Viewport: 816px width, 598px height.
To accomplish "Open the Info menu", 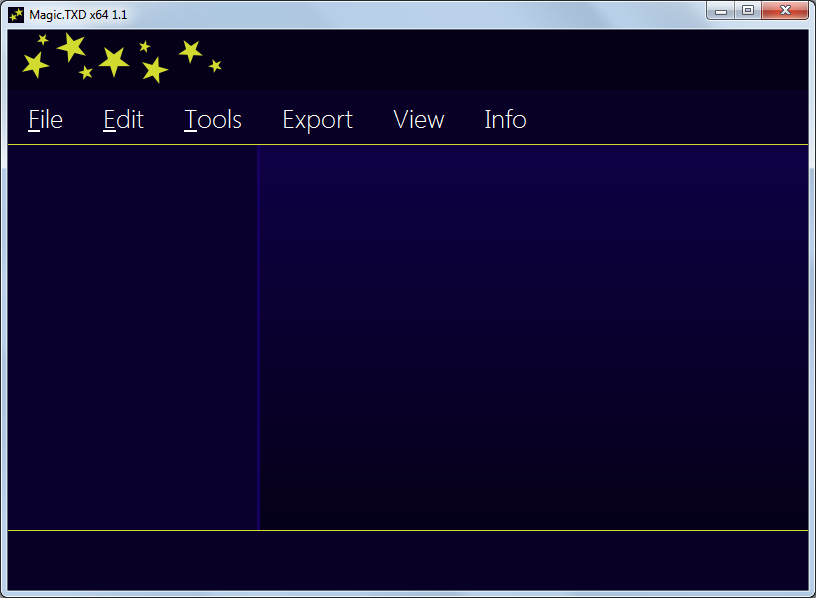I will [505, 120].
